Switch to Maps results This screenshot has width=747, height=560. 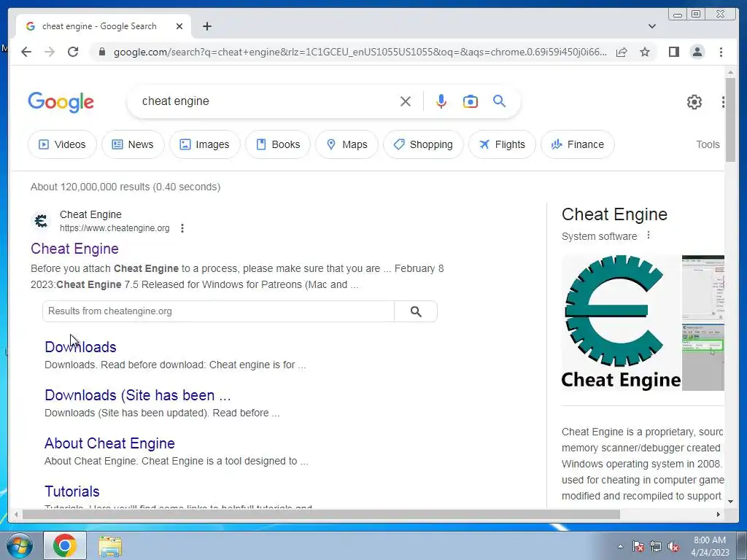pyautogui.click(x=347, y=144)
